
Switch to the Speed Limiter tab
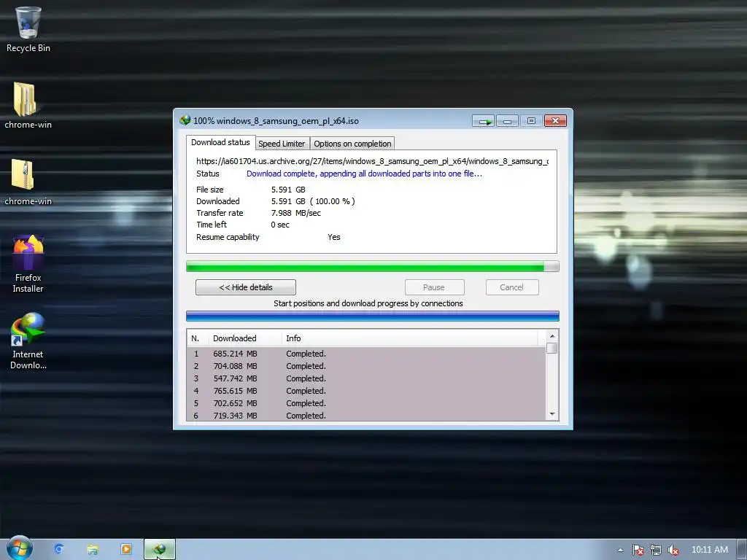pos(282,144)
